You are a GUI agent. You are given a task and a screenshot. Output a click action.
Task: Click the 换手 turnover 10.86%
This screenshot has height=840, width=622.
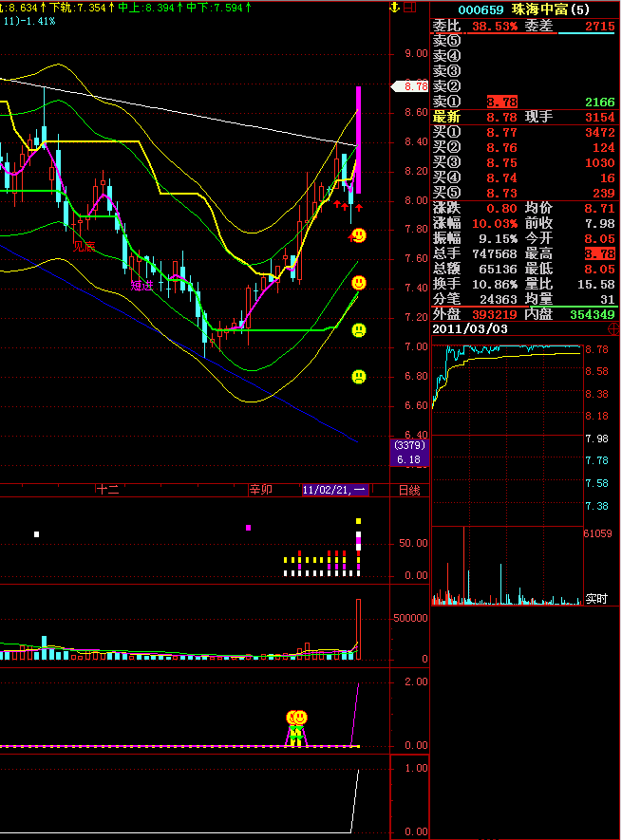[x=495, y=285]
